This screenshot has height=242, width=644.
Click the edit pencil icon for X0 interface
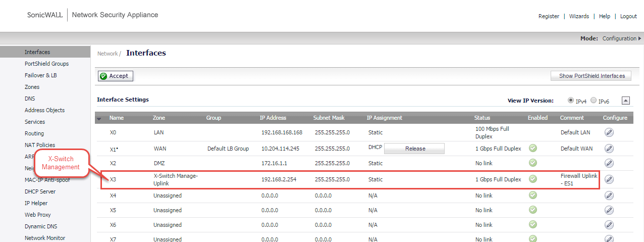point(609,132)
